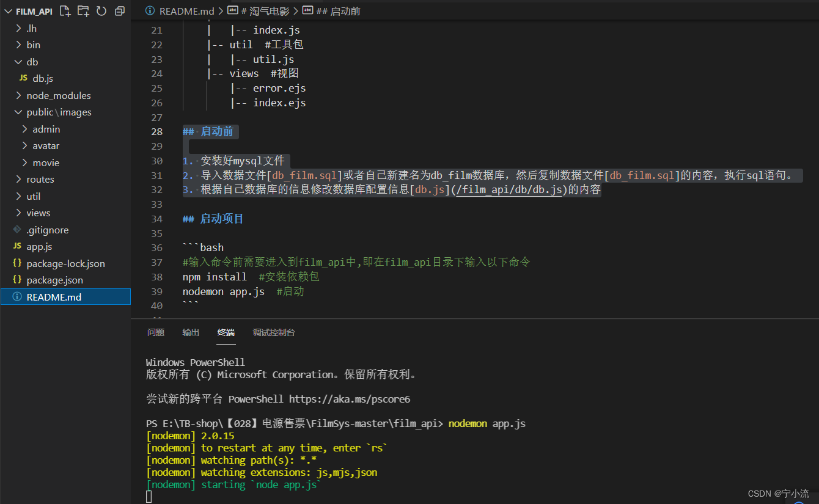Click '[nodemon] 2.0.15' terminal line

(190, 436)
